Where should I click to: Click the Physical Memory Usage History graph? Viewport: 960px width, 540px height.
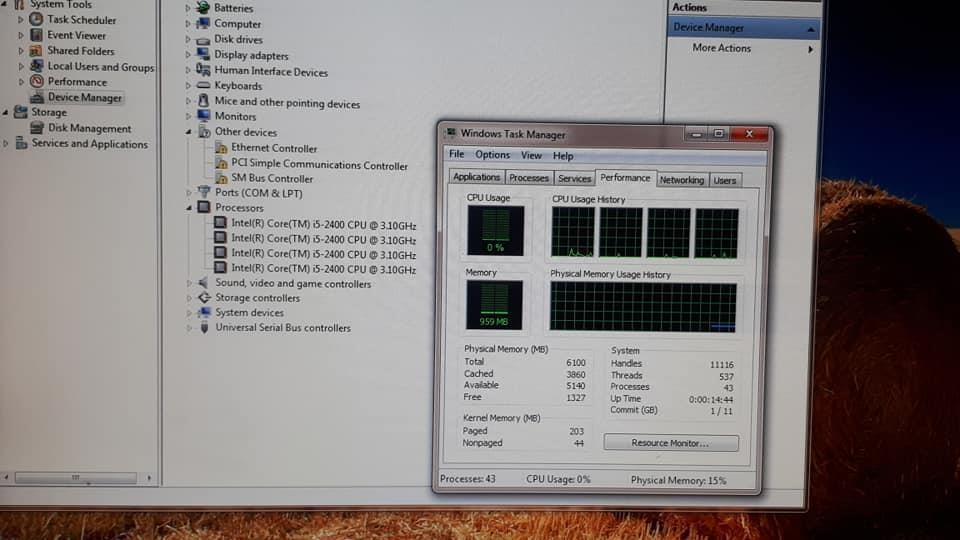point(643,307)
